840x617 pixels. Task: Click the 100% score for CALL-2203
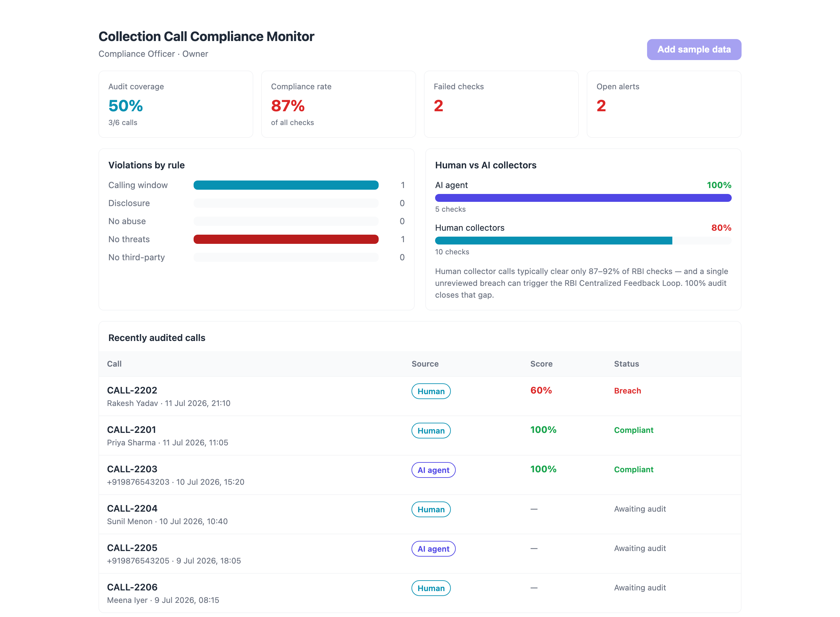point(543,469)
